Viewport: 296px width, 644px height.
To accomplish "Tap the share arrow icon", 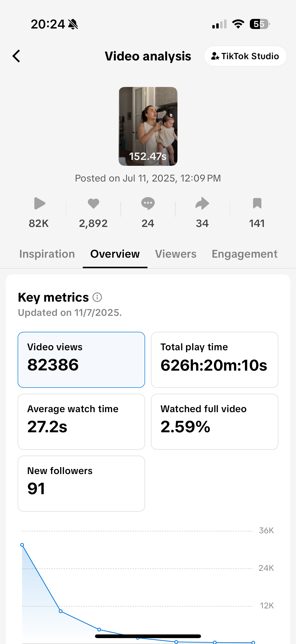I will [202, 203].
